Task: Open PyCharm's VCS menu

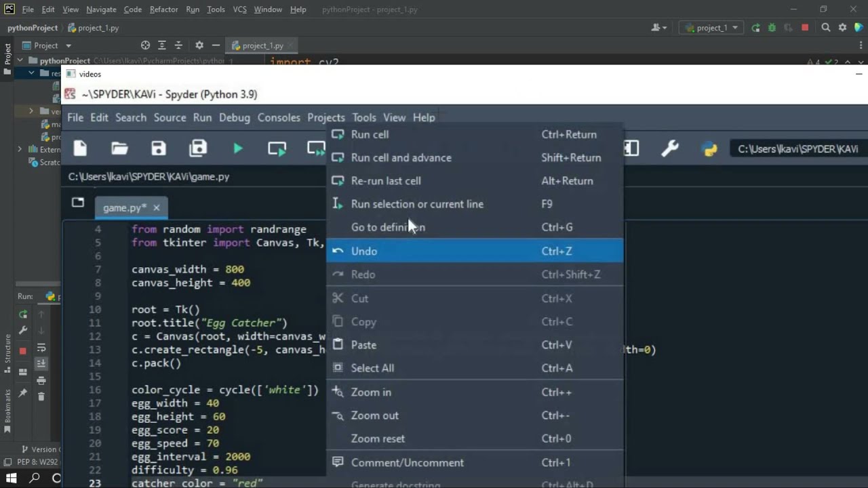Action: coord(239,9)
